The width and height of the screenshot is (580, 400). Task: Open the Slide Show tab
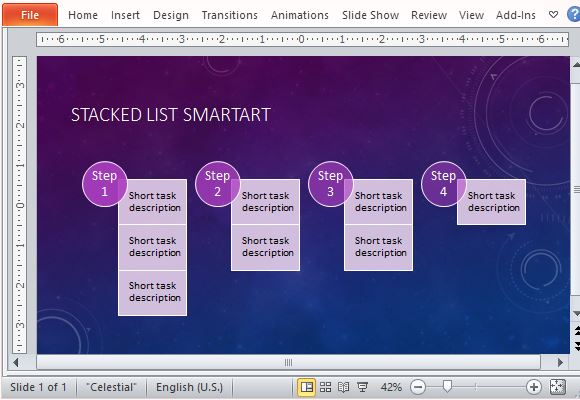click(x=370, y=15)
